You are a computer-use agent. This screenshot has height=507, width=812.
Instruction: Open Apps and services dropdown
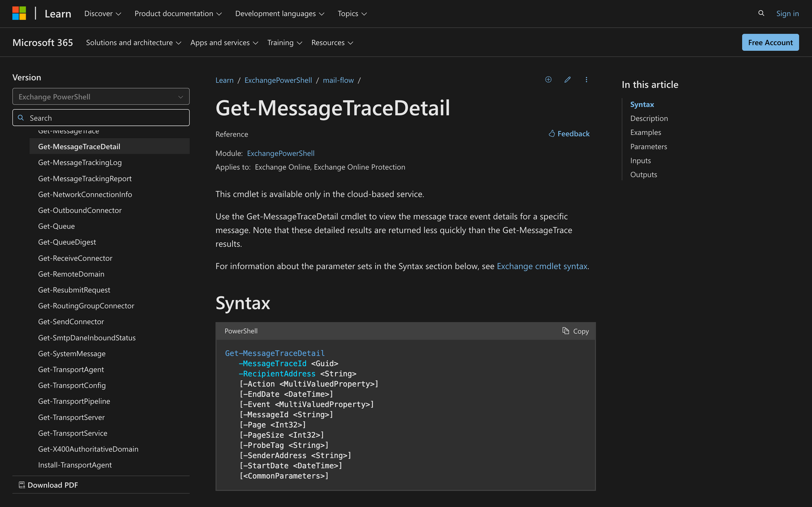pyautogui.click(x=224, y=43)
